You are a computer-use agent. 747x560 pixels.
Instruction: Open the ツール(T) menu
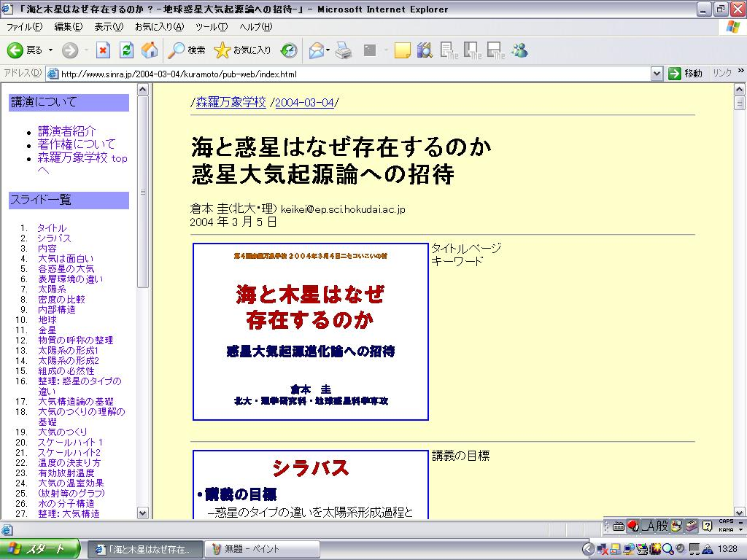click(212, 27)
